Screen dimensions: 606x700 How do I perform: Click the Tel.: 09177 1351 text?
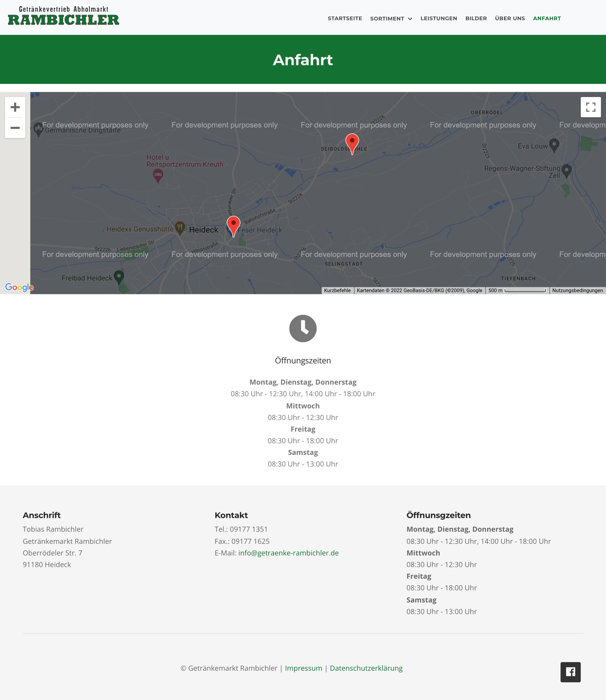coord(241,529)
